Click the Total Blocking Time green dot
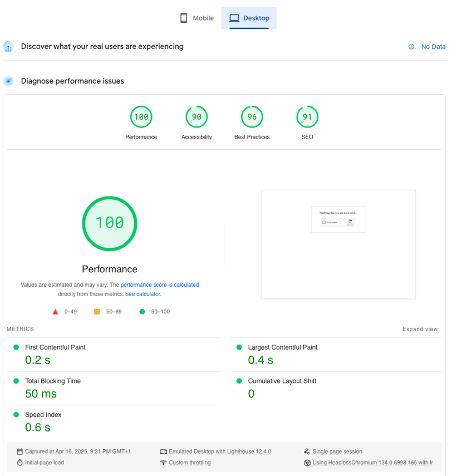This screenshot has height=476, width=452. click(16, 381)
